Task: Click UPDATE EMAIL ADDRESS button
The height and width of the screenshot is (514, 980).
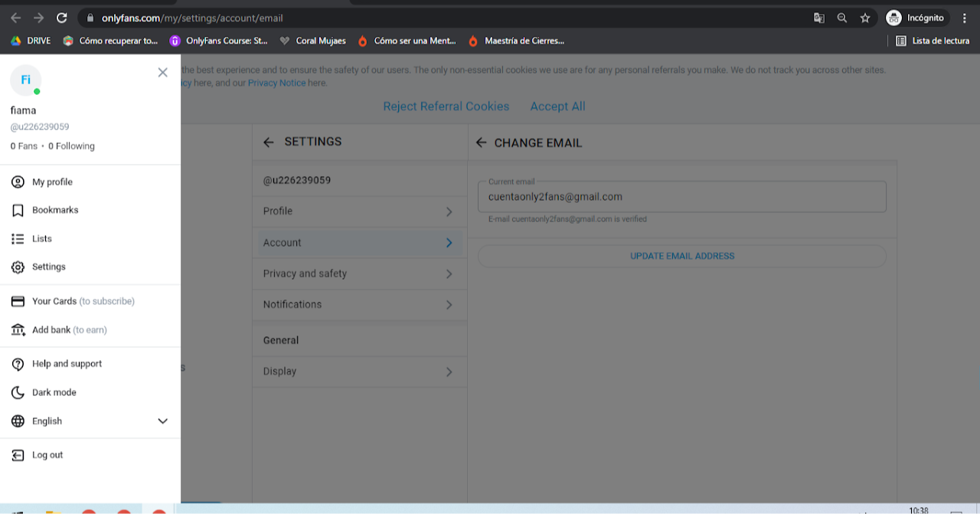Action: pos(682,256)
